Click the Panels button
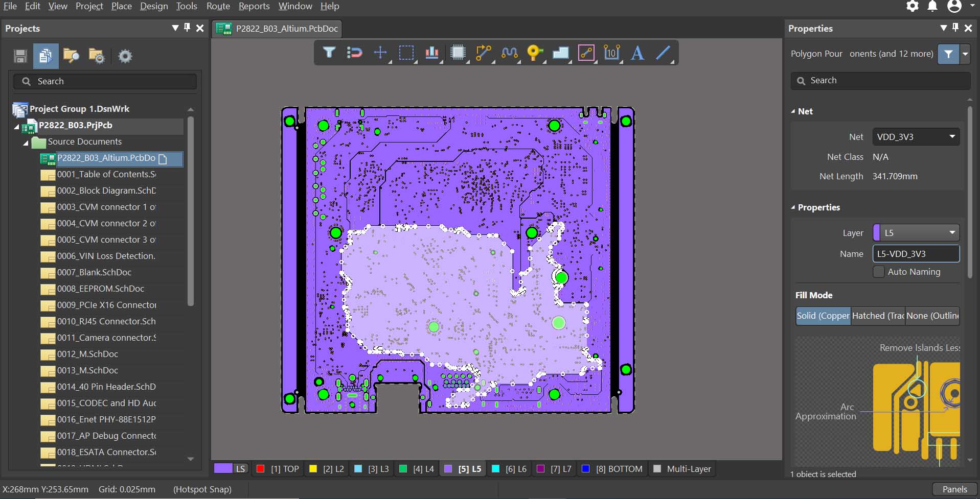This screenshot has height=499, width=980. (x=954, y=489)
